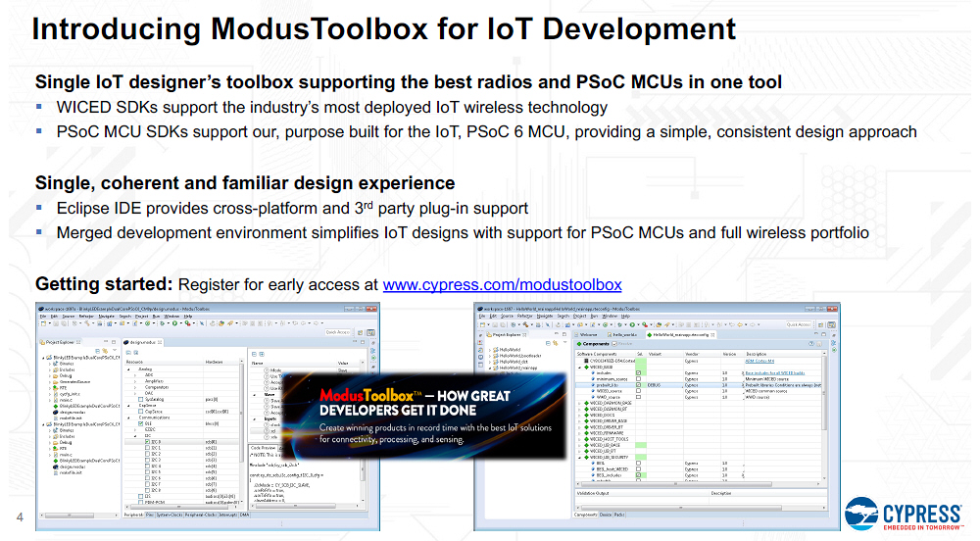The width and height of the screenshot is (980, 541).
Task: Switch to System-Clocks tab
Action: pos(170,515)
